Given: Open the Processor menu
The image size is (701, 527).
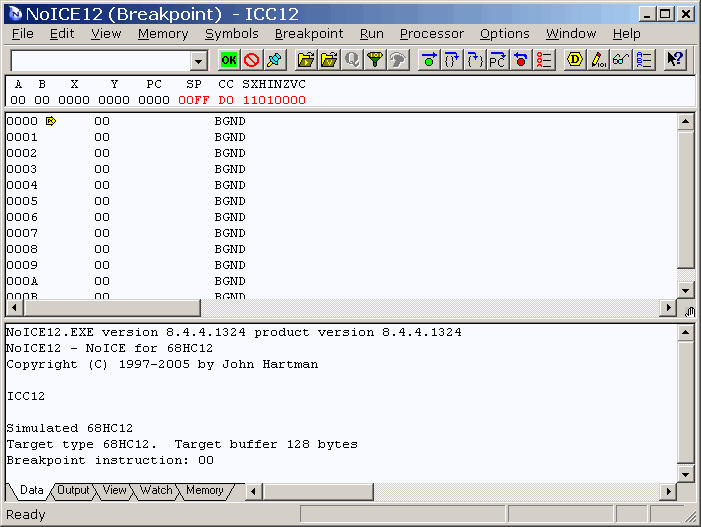Looking at the screenshot, I should (x=431, y=34).
